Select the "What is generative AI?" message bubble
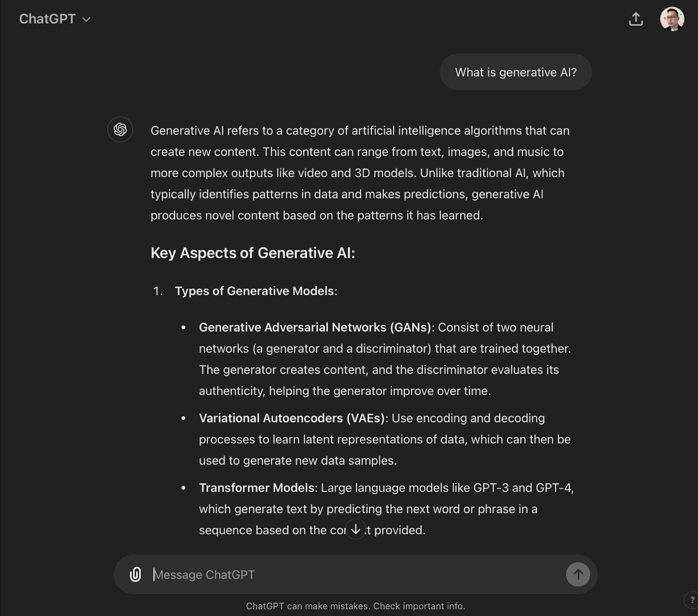 516,72
